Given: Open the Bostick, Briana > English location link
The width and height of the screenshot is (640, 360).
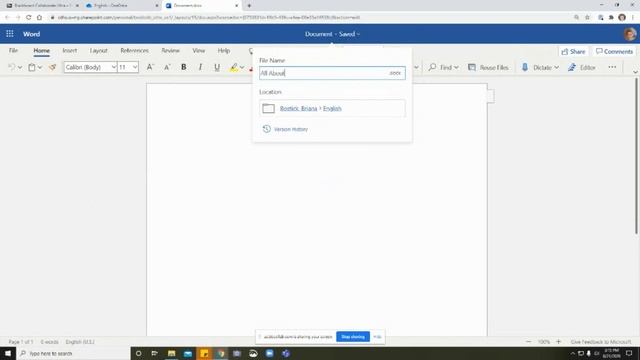Looking at the screenshot, I should (310, 109).
